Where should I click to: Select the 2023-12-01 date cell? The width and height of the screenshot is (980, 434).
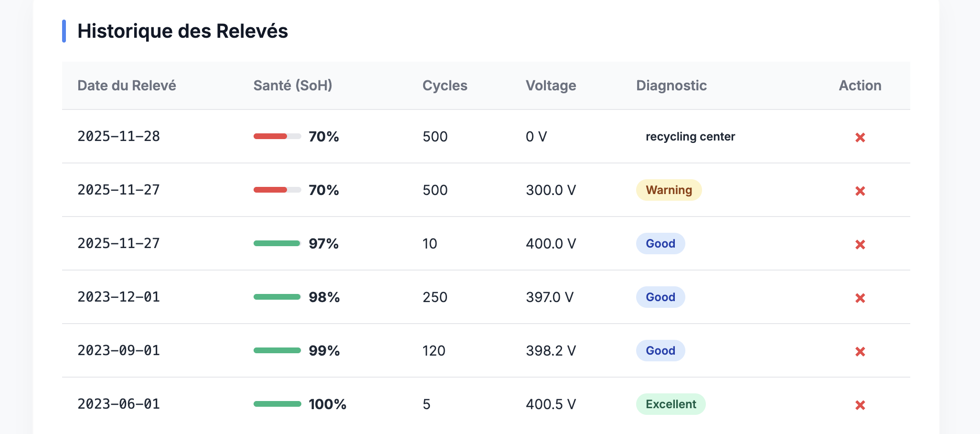click(118, 297)
